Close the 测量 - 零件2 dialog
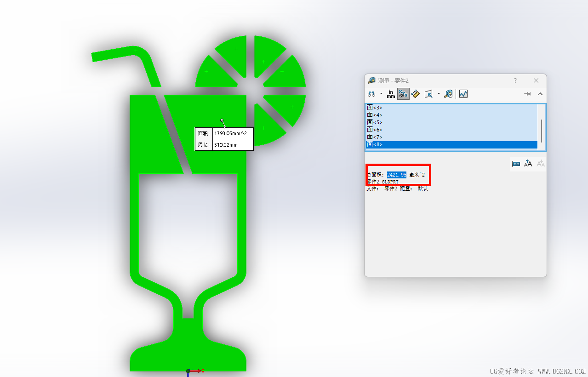This screenshot has width=588, height=377. click(536, 80)
